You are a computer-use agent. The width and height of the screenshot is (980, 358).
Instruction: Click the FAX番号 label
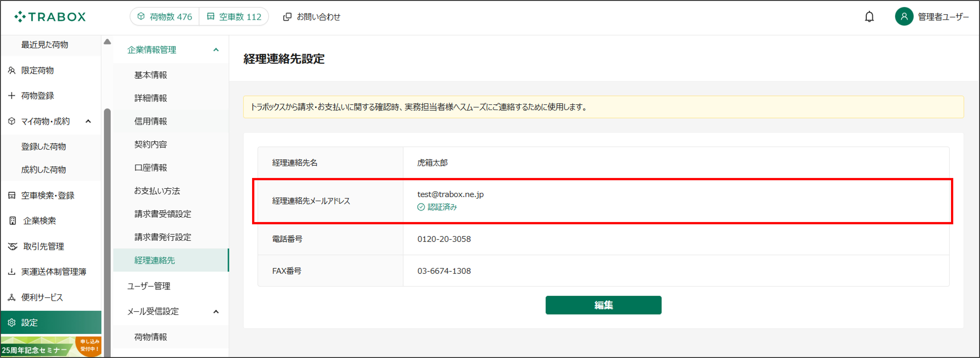[x=287, y=271]
